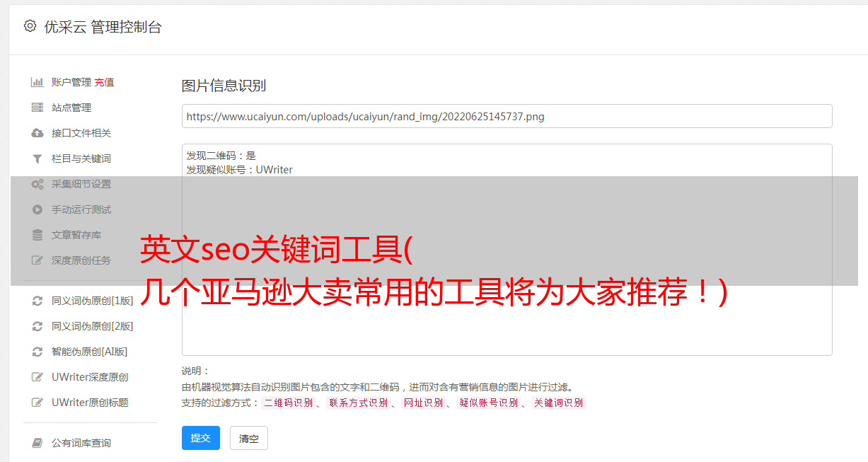Click the 关键词识别 tag
Image resolution: width=868 pixels, height=462 pixels.
pyautogui.click(x=559, y=403)
